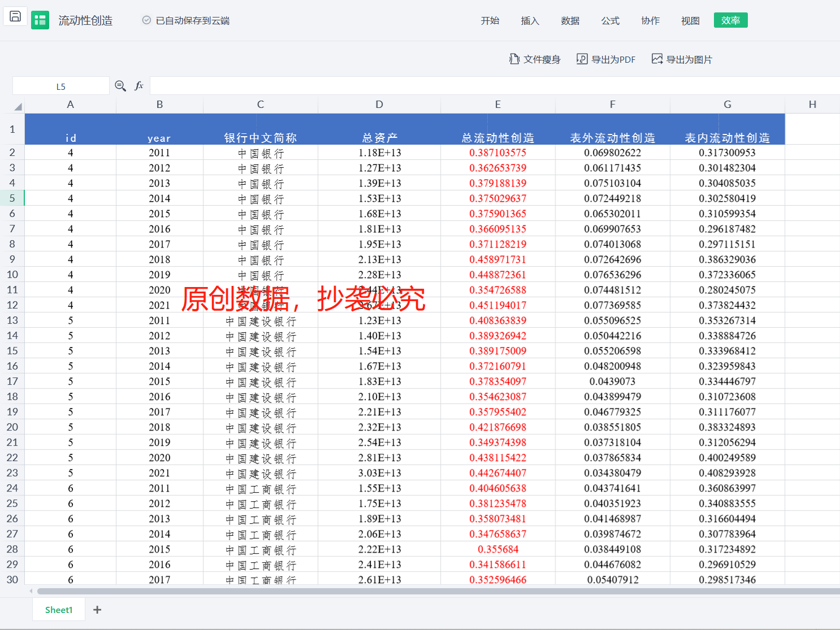Select row 1 header

[x=12, y=129]
